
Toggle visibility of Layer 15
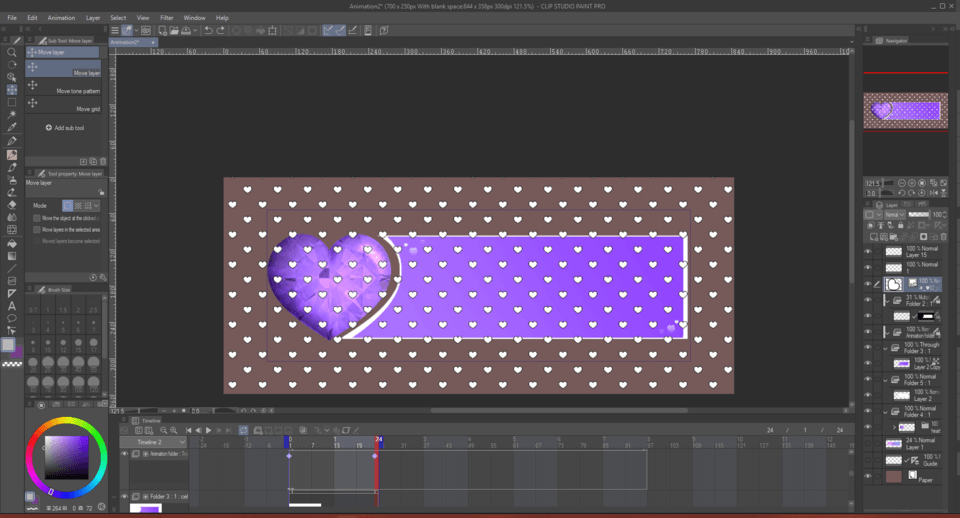[868, 252]
